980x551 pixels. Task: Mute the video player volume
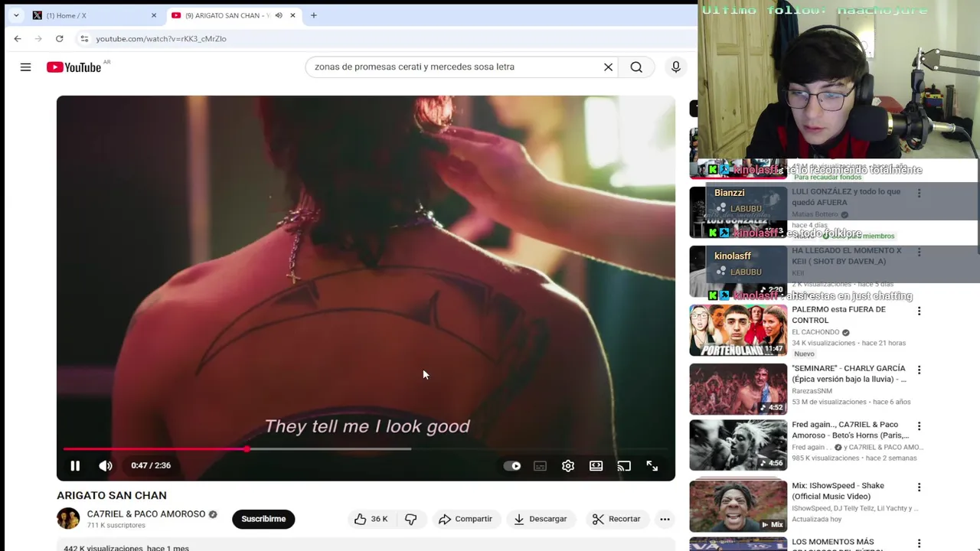point(106,465)
